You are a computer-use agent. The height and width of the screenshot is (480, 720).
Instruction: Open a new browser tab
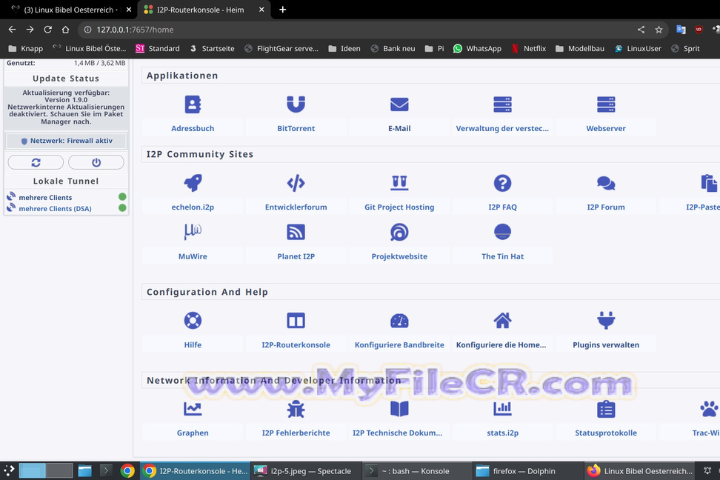pos(282,10)
